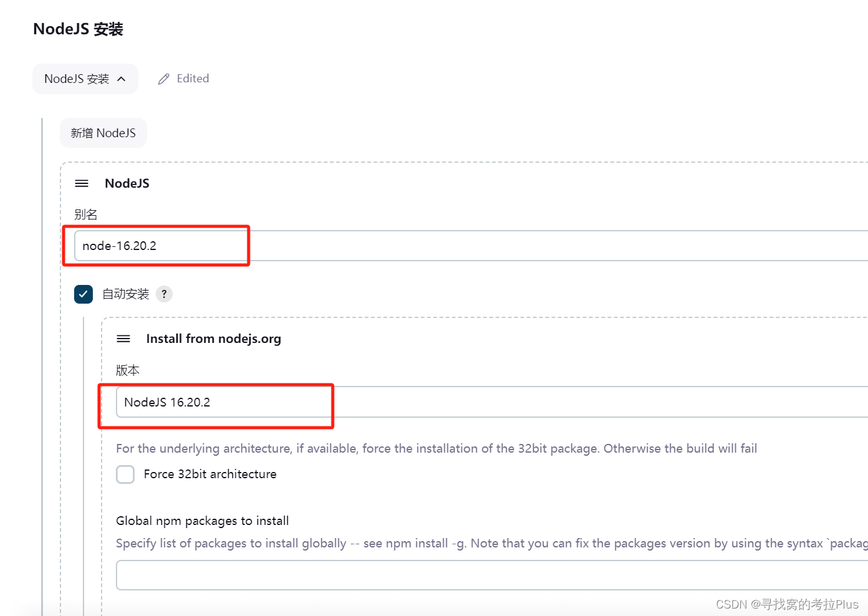Viewport: 868px width, 616px height.
Task: Click the Force 32bit architecture label text
Action: click(x=210, y=474)
